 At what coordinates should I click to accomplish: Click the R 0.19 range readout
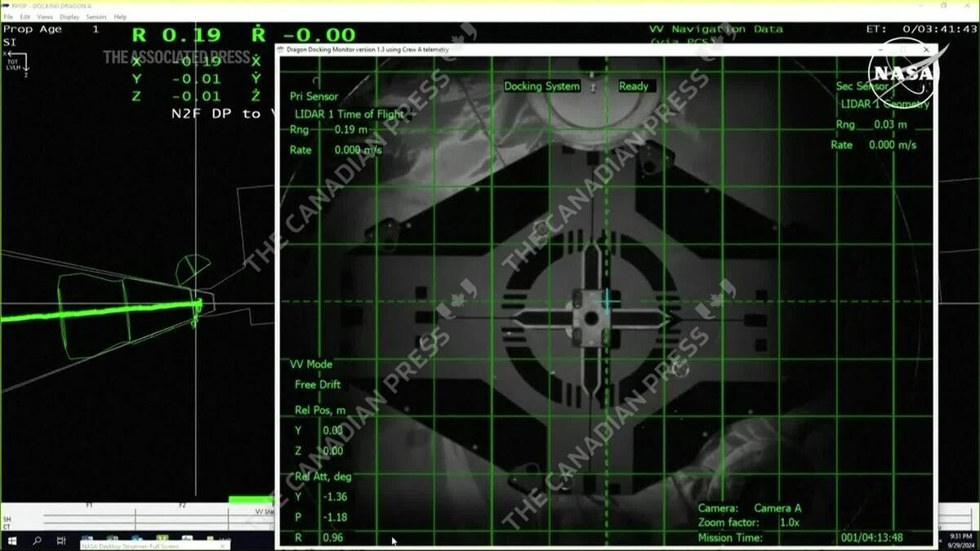pos(177,35)
